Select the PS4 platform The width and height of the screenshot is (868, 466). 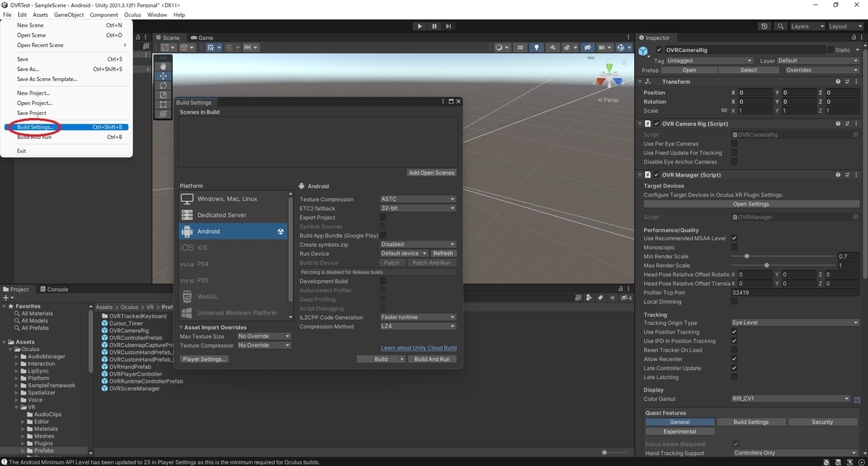(x=233, y=264)
